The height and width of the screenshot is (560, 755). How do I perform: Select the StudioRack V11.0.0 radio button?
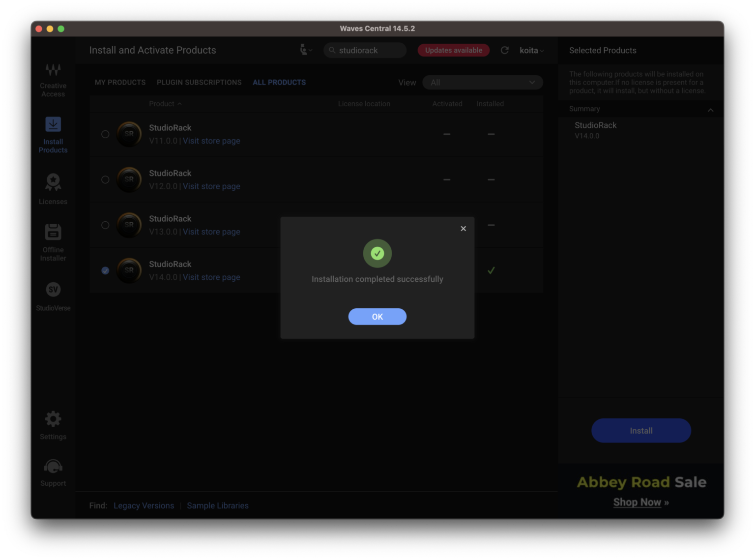(x=105, y=134)
